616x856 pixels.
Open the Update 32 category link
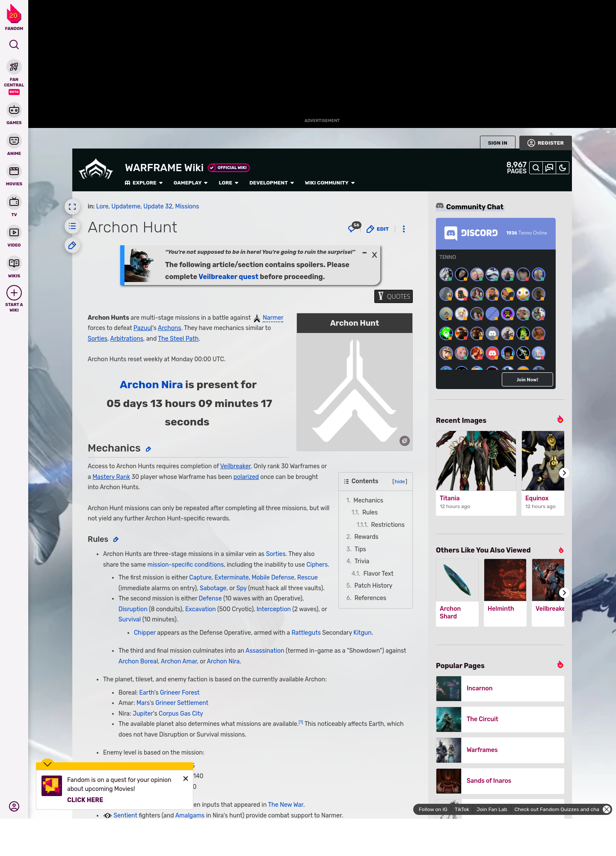pyautogui.click(x=158, y=206)
